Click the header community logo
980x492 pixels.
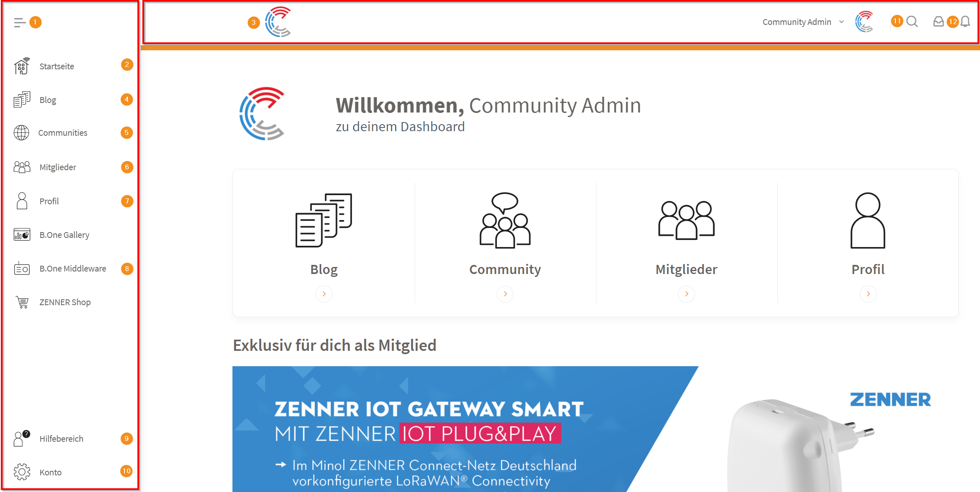pos(278,22)
